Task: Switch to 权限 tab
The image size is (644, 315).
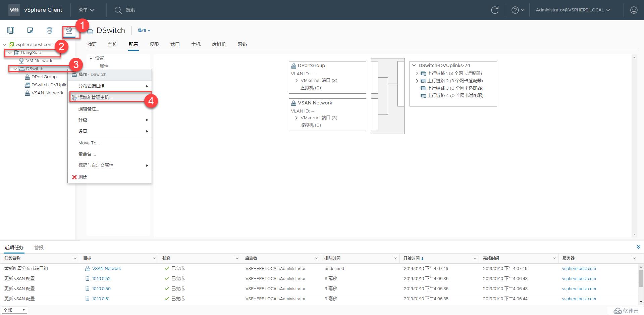Action: tap(154, 44)
